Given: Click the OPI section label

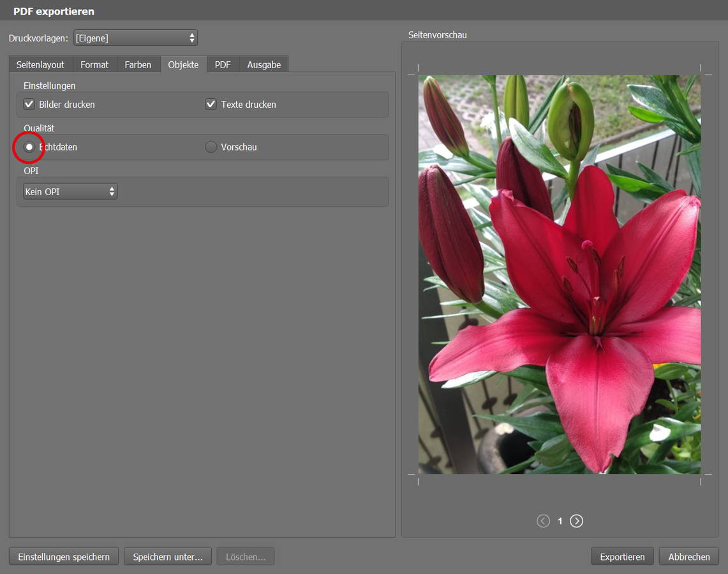Looking at the screenshot, I should point(31,171).
